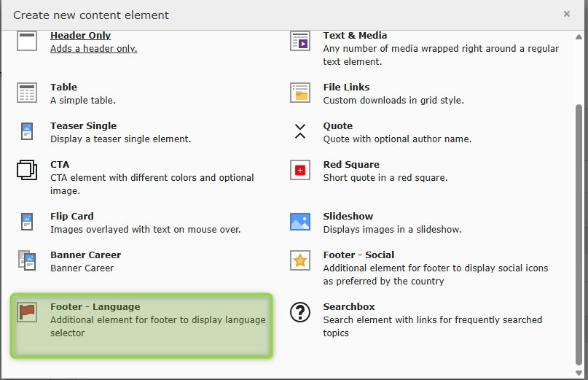This screenshot has height=380, width=588.
Task: Click the Flip Card icon
Action: pyautogui.click(x=27, y=222)
